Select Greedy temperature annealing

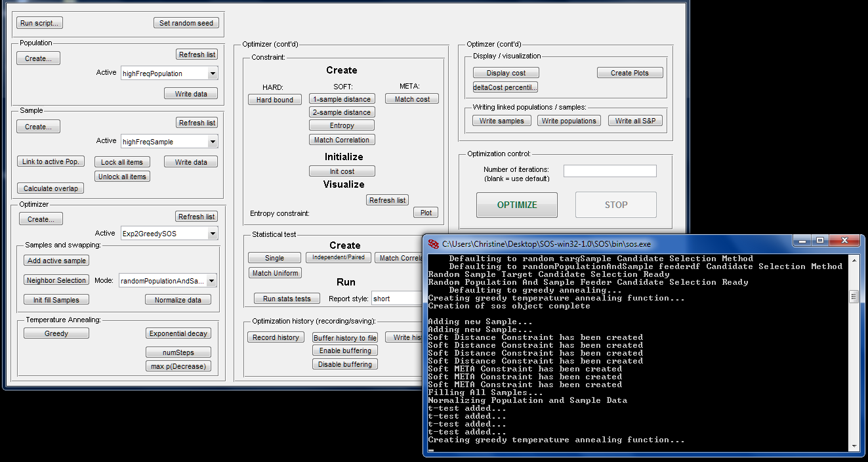point(56,333)
